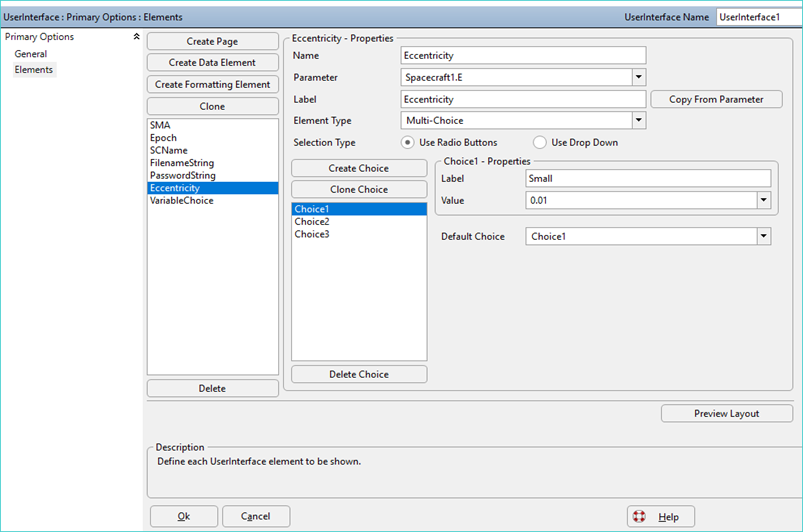The height and width of the screenshot is (532, 803).
Task: Select Eccentricity in the elements list
Action: (213, 188)
